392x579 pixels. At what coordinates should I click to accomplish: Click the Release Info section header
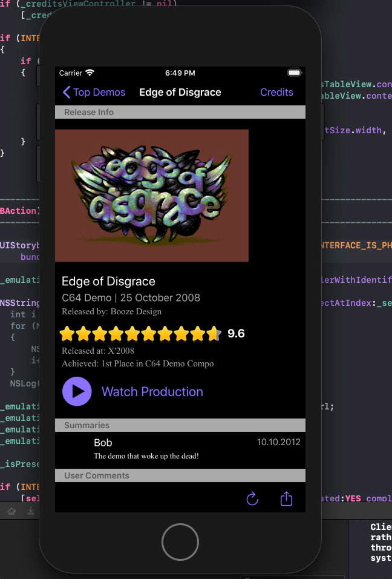[x=180, y=112]
